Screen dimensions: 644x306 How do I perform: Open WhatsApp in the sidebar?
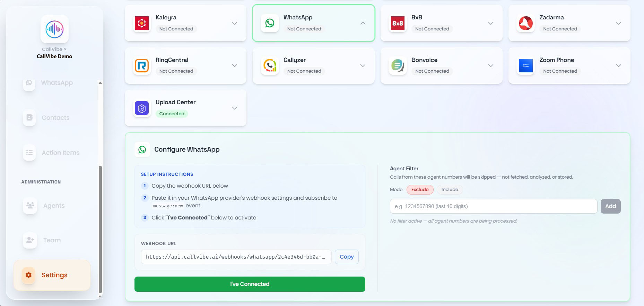57,83
